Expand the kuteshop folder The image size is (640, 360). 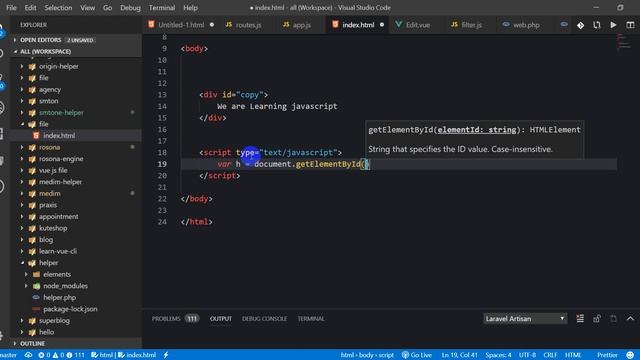[53, 228]
